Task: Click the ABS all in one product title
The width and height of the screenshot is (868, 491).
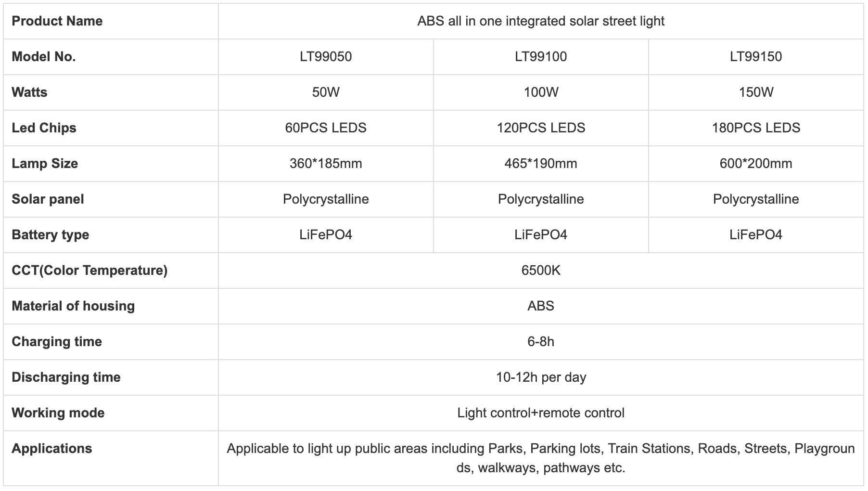Action: [x=541, y=21]
